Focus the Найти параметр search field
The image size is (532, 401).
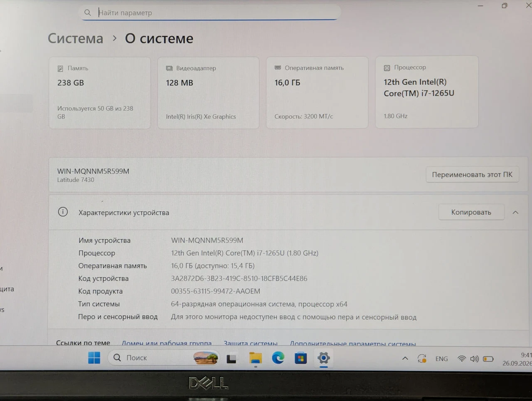click(210, 12)
